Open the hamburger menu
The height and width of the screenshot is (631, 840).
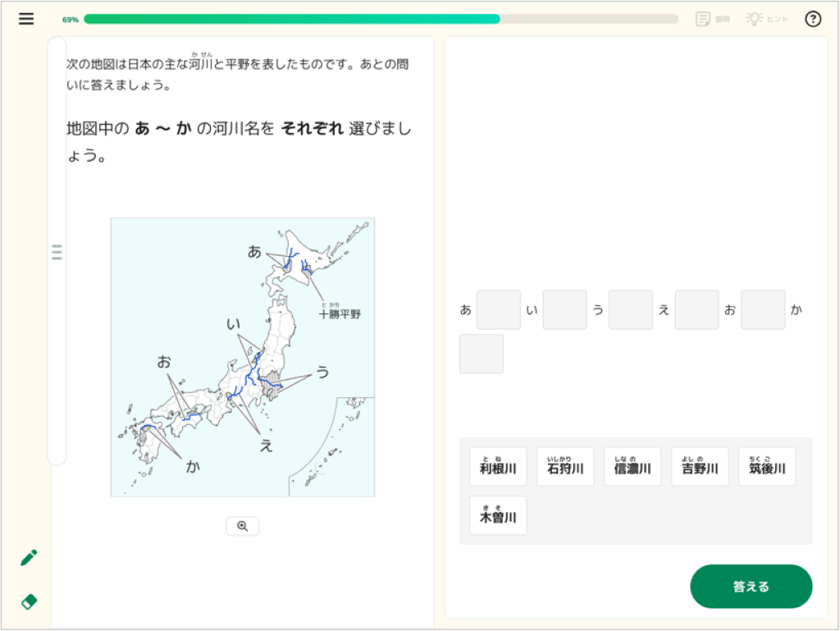[x=26, y=19]
